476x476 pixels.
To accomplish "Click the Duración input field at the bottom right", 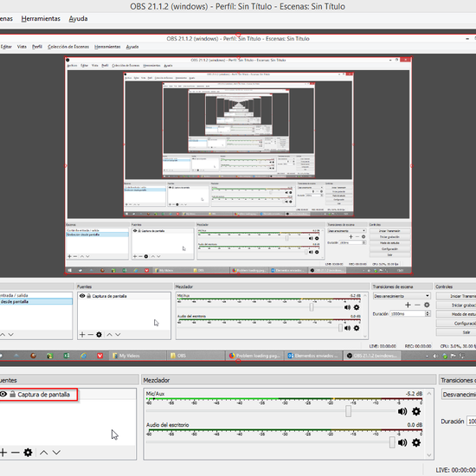I will coord(472,421).
